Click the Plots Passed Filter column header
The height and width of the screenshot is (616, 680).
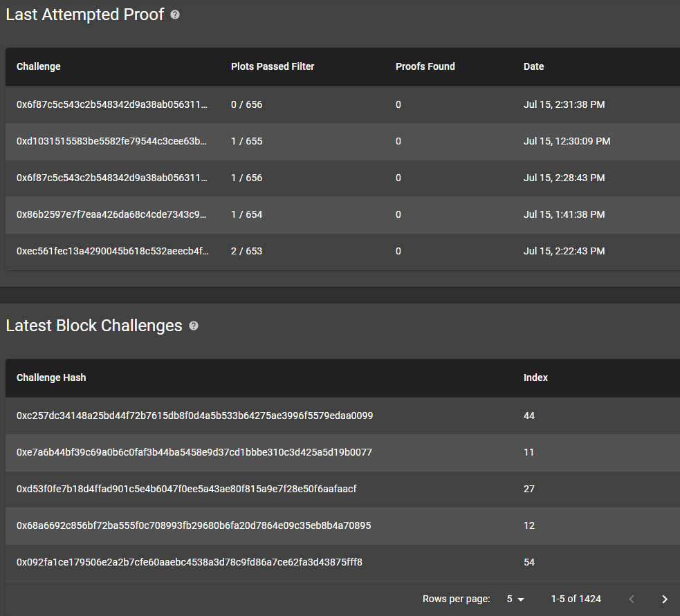pyautogui.click(x=273, y=66)
